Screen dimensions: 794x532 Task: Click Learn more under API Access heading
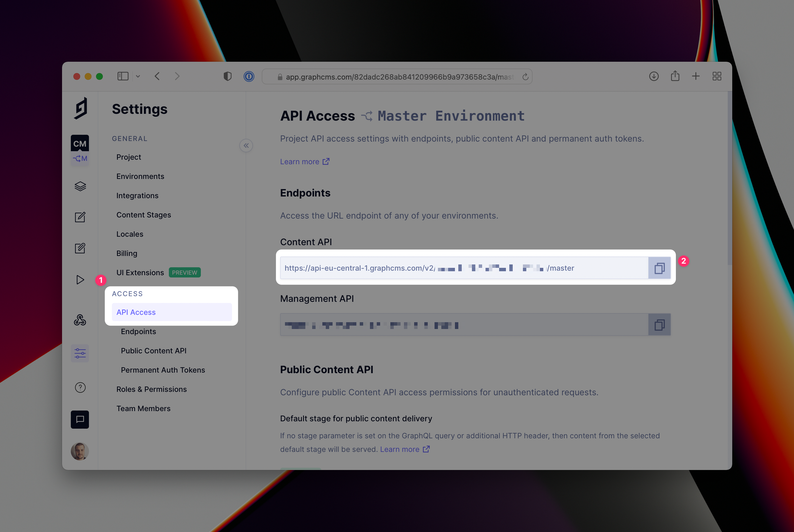305,162
